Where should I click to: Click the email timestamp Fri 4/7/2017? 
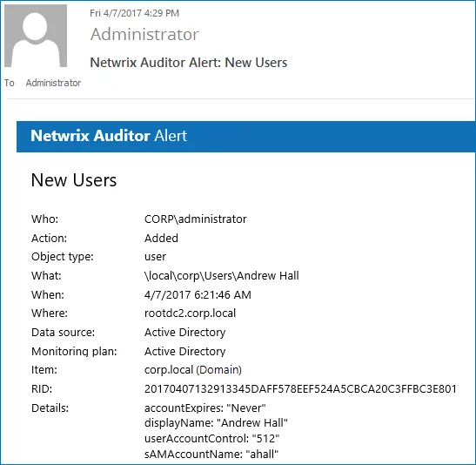click(134, 13)
